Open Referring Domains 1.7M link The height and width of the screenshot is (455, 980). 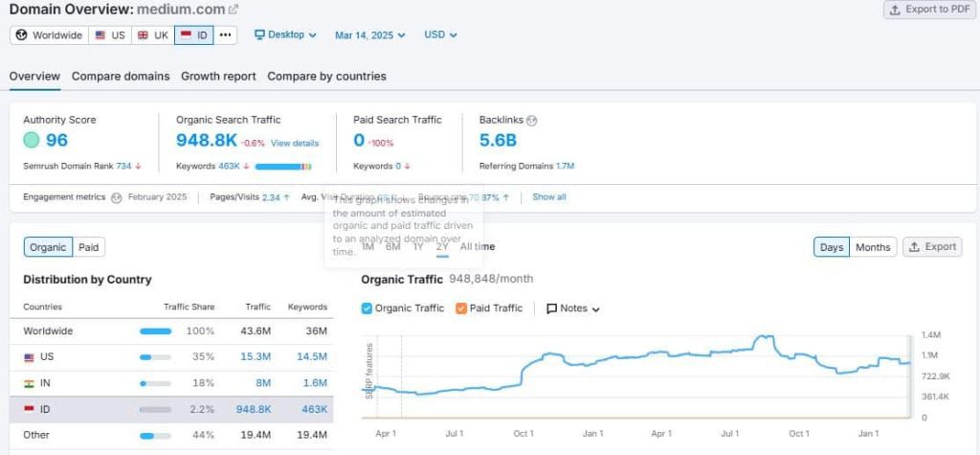pyautogui.click(x=565, y=166)
